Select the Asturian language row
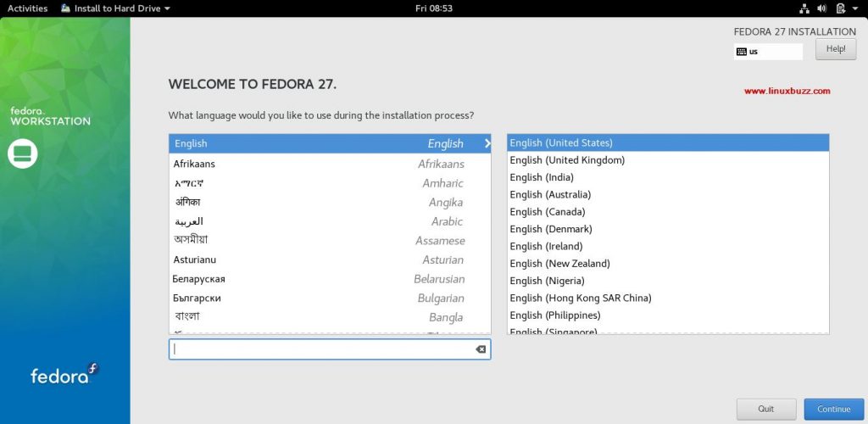 click(330, 259)
